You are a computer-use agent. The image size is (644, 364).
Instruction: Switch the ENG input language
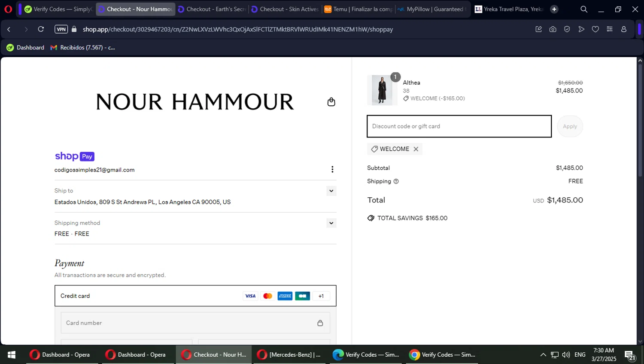point(580,355)
